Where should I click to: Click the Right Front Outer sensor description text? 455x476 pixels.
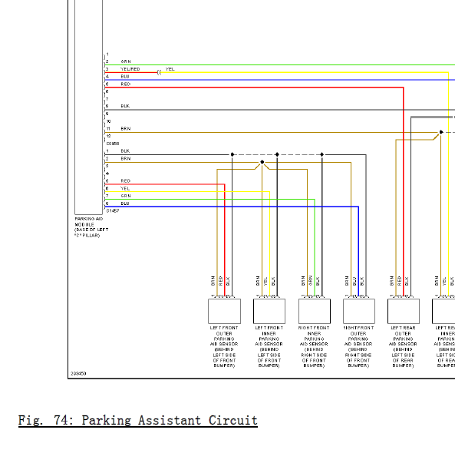click(358, 347)
